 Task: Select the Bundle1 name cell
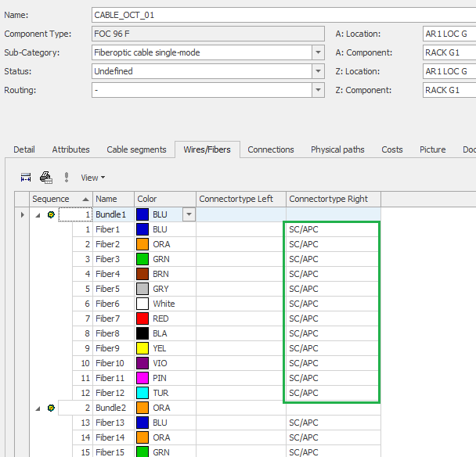click(114, 214)
